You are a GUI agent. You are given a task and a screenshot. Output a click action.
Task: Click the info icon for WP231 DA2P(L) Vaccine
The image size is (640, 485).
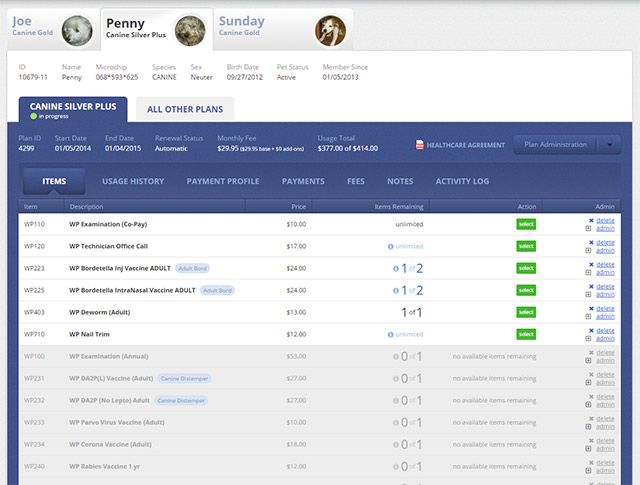click(x=396, y=379)
